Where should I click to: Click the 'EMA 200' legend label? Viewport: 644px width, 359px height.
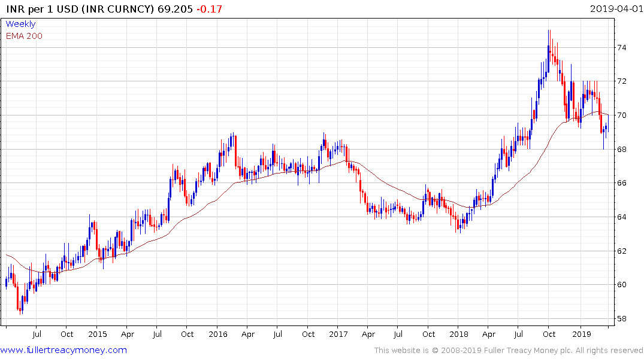point(24,36)
